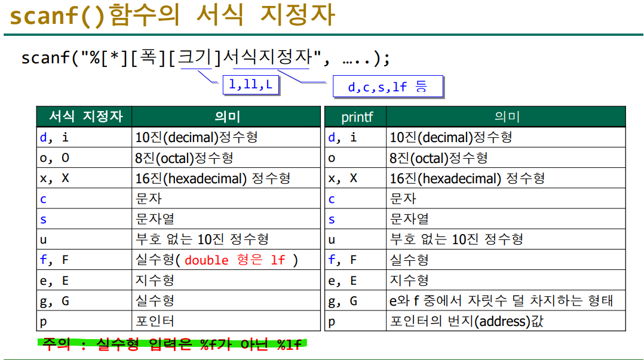Select the "o, O" specifier cell
The height and width of the screenshot is (360, 644).
[84, 158]
